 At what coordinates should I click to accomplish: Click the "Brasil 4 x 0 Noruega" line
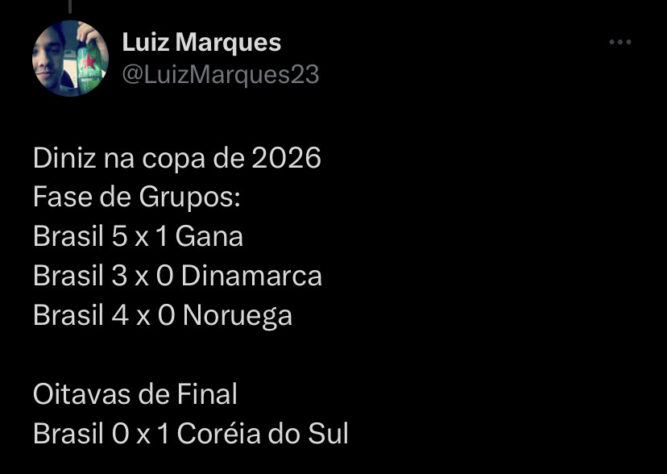tap(163, 316)
